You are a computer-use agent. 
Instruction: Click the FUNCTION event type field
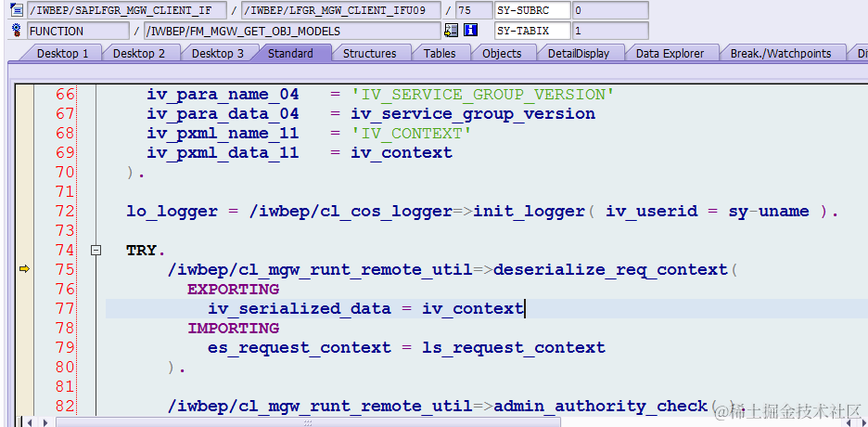point(79,31)
